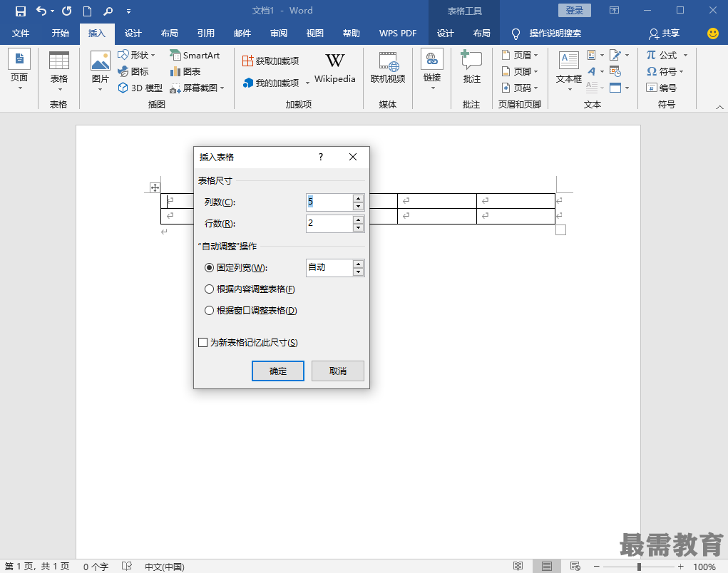Click the rows (行数) input field
Screen dimensions: 728x573
[x=329, y=223]
